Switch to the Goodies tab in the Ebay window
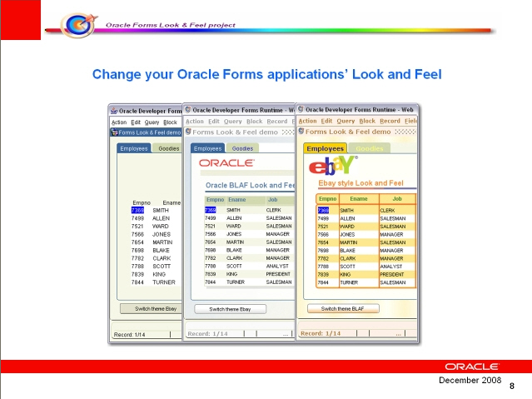 [x=370, y=148]
